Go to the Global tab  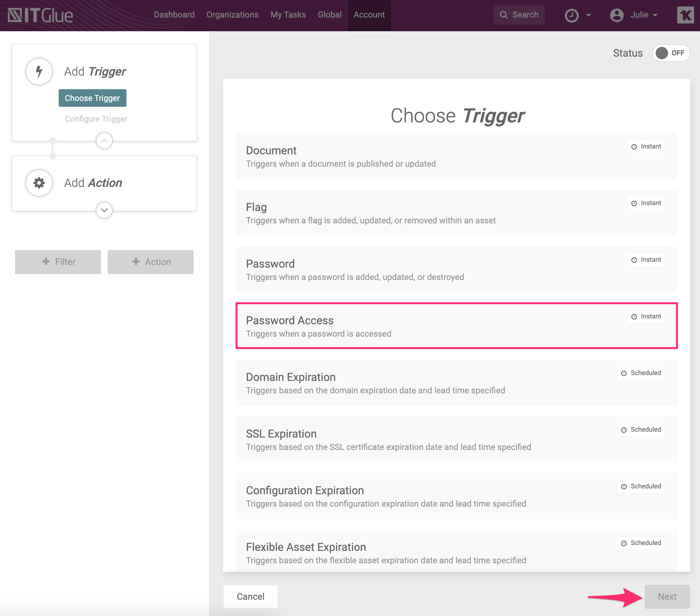[x=329, y=15]
